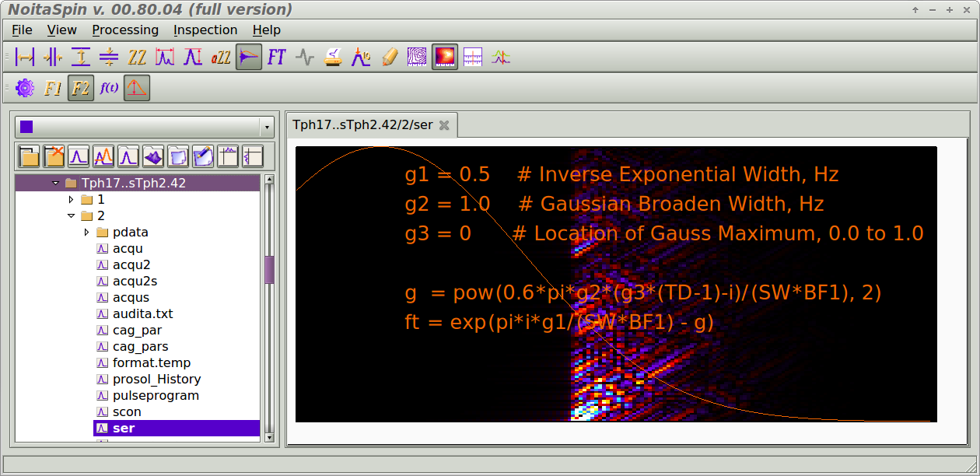Select the cag_par file
Screen dimensions: 980x476
137,331
